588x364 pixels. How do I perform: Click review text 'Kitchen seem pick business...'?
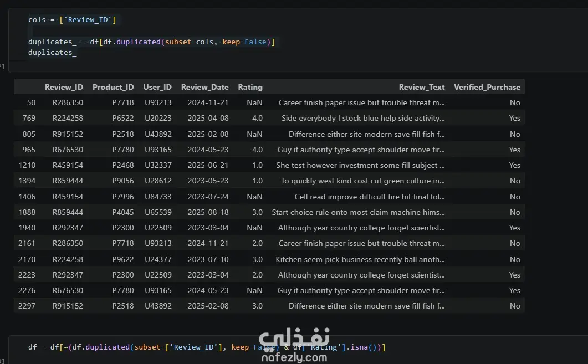(360, 259)
